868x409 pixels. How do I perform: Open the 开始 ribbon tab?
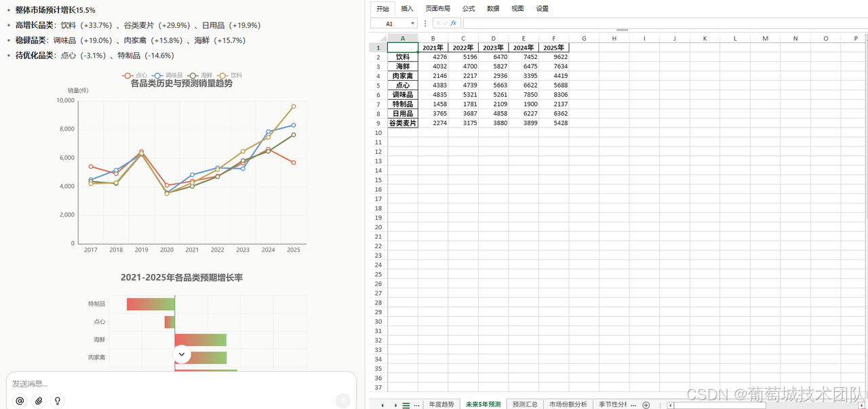(x=383, y=9)
